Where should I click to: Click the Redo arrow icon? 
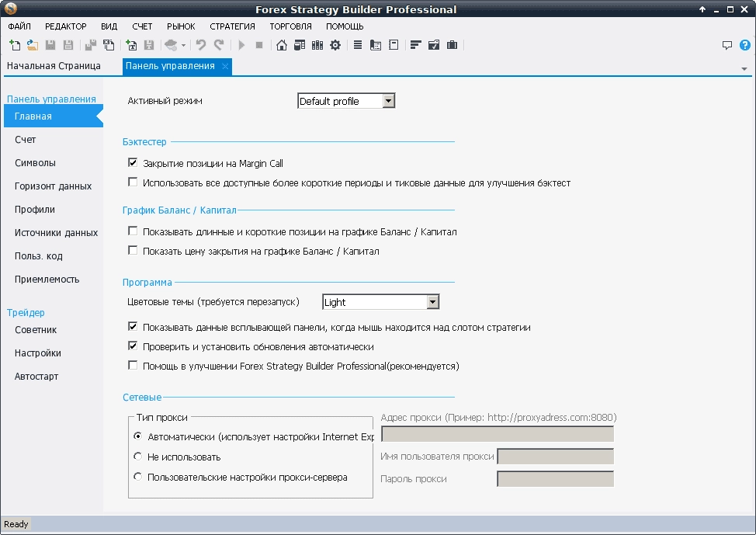click(x=219, y=45)
